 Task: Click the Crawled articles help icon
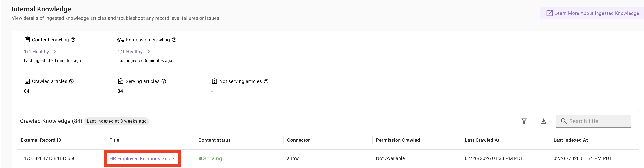coord(71,81)
